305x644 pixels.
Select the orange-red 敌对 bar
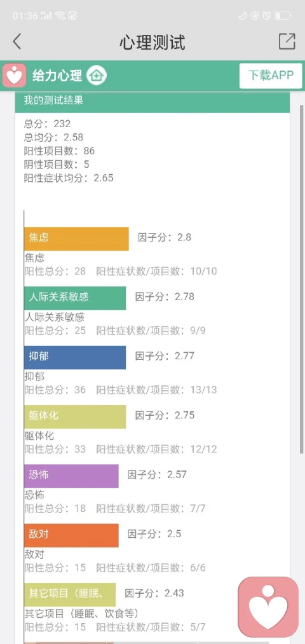tap(71, 535)
